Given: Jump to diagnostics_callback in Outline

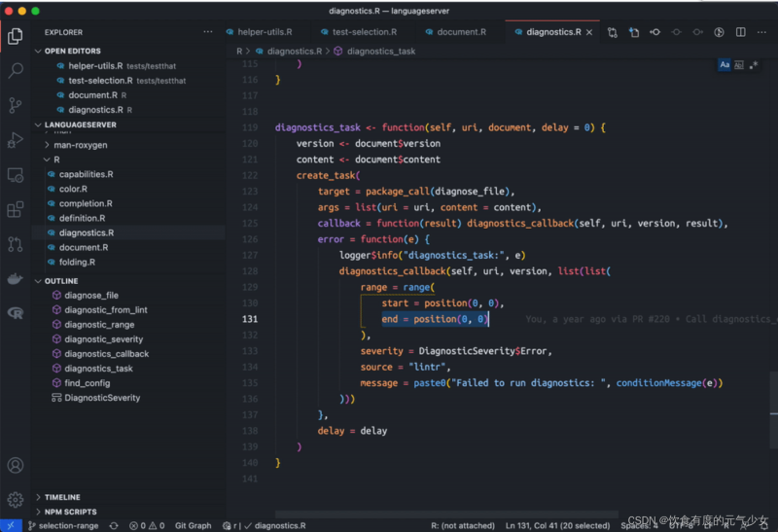Looking at the screenshot, I should point(128,354).
